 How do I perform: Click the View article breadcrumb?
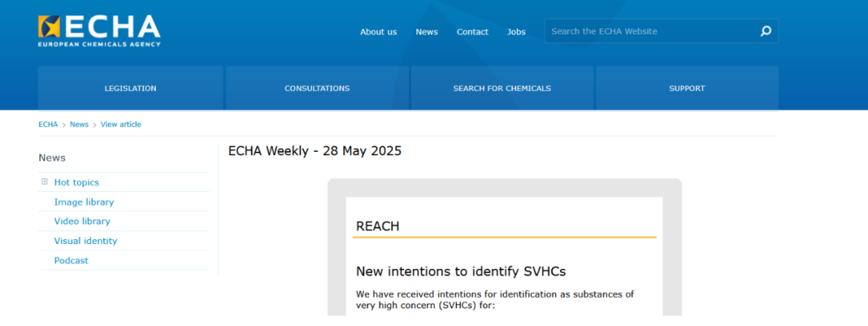coord(121,124)
